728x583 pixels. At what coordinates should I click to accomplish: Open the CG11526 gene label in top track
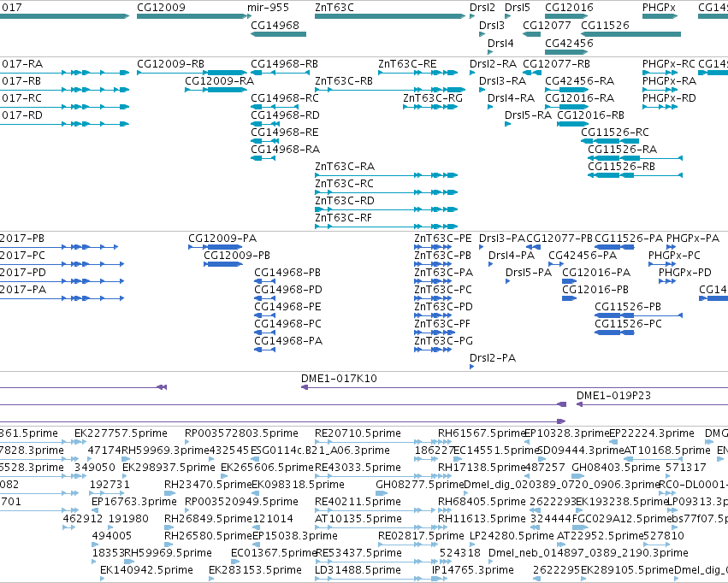[605, 26]
